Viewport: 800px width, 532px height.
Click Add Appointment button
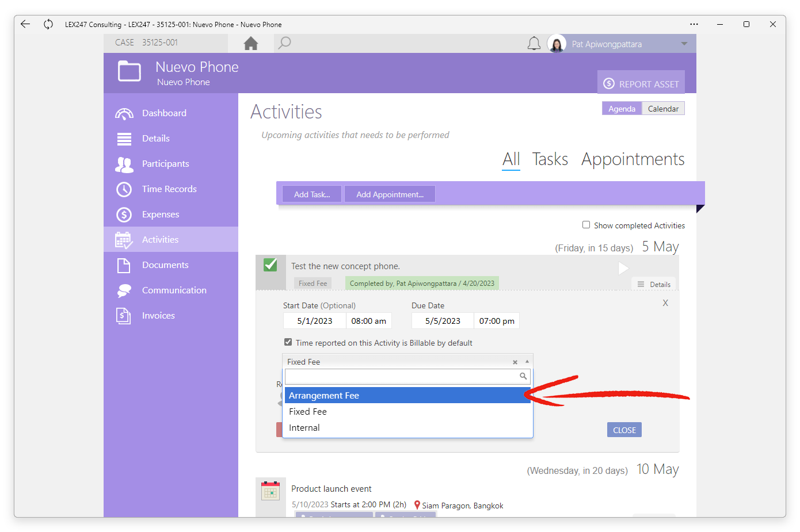click(390, 194)
